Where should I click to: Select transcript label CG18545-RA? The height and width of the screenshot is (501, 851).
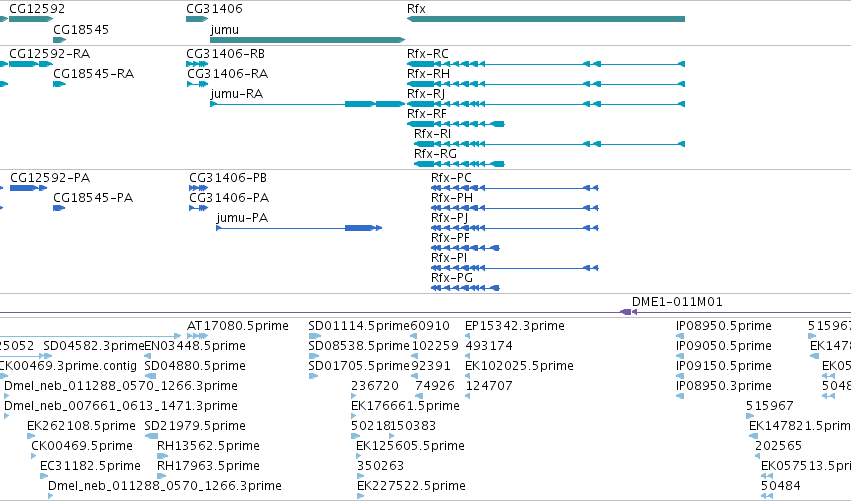point(93,74)
